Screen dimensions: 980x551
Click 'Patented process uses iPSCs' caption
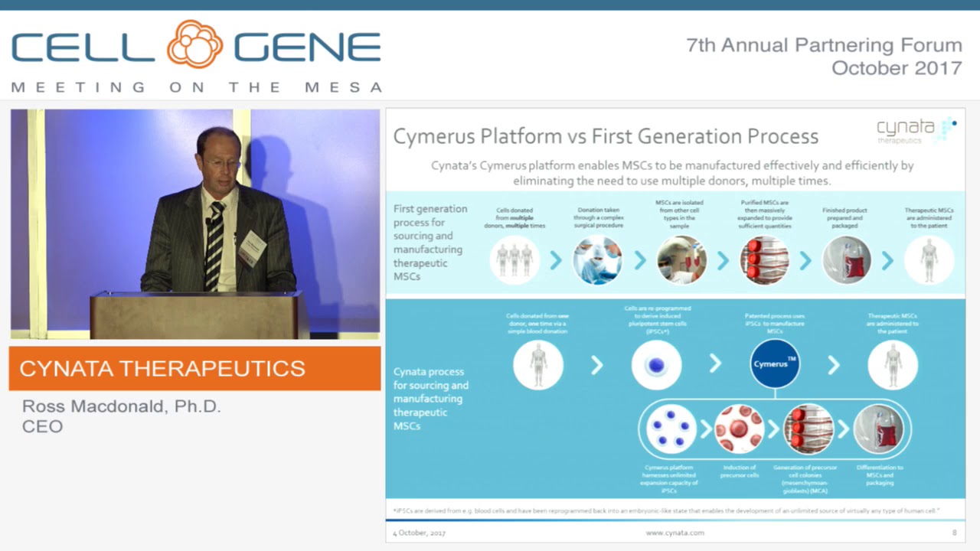775,323
